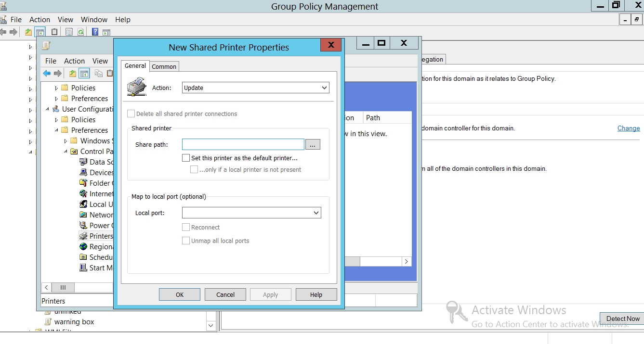
Task: Click the User Configuration node icon
Action: click(56, 109)
